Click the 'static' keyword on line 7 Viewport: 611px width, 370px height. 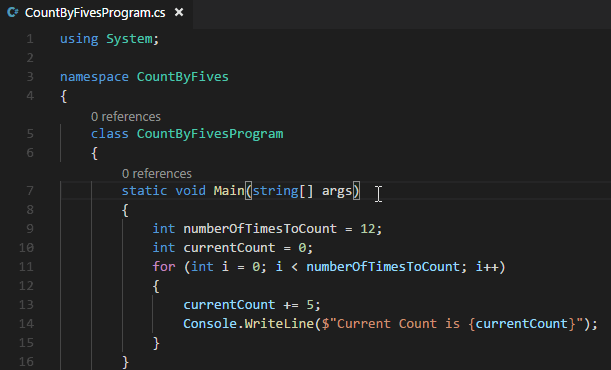pos(144,191)
